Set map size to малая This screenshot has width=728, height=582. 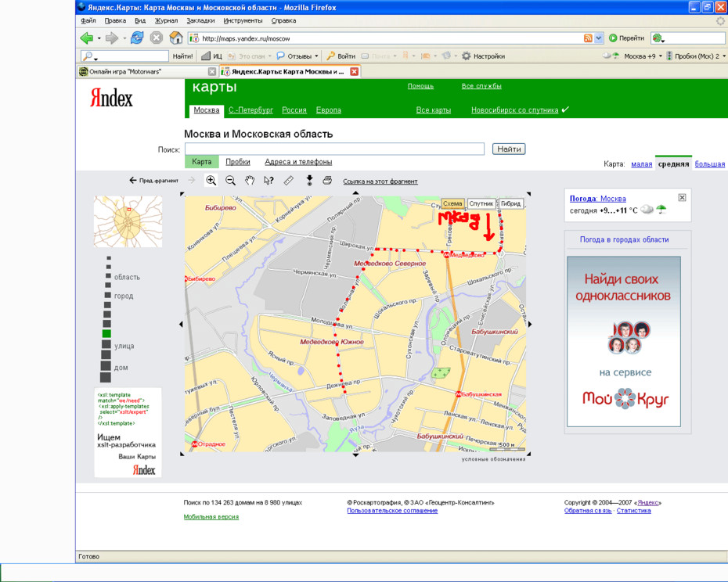(642, 163)
